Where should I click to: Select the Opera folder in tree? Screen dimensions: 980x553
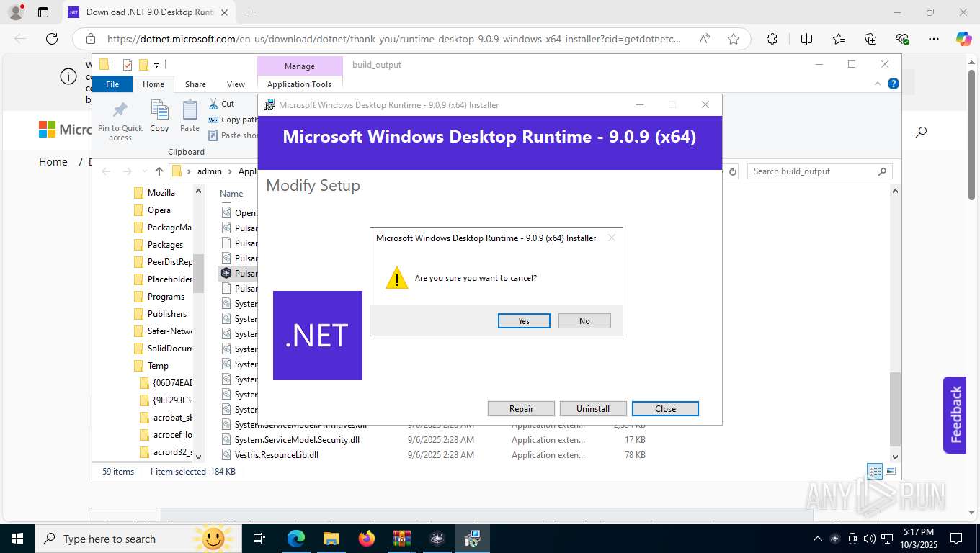(x=159, y=210)
